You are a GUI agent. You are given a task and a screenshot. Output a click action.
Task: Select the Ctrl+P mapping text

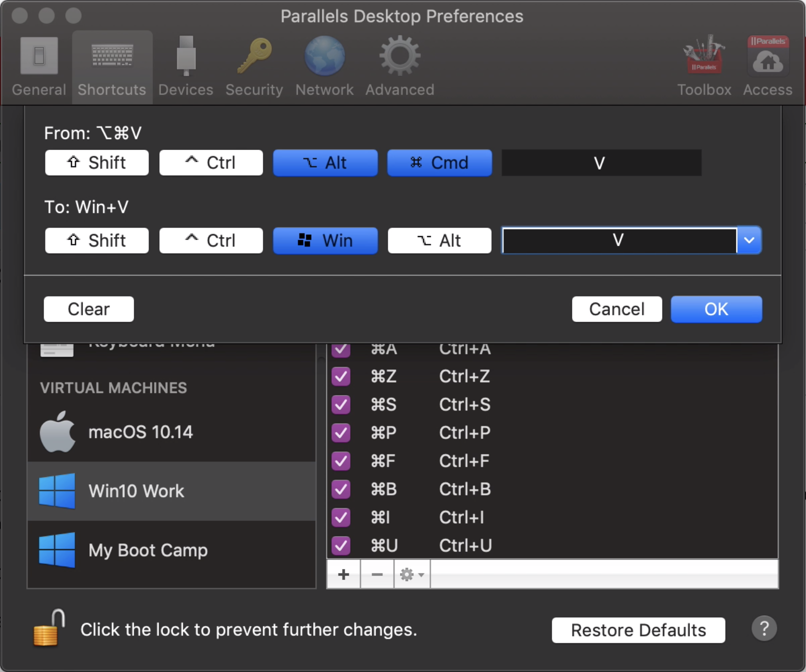(x=464, y=432)
